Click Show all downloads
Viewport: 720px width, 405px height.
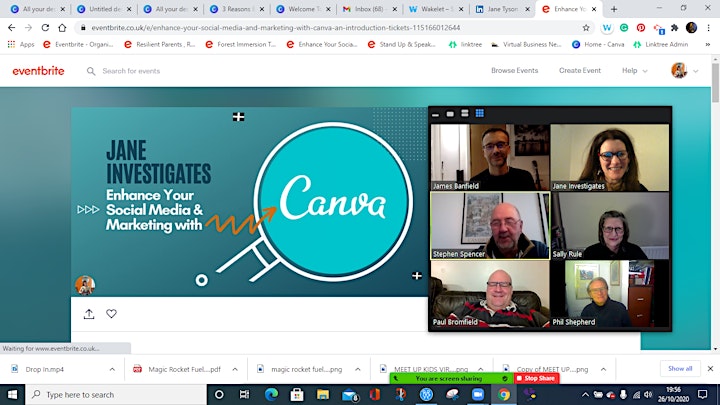(680, 369)
